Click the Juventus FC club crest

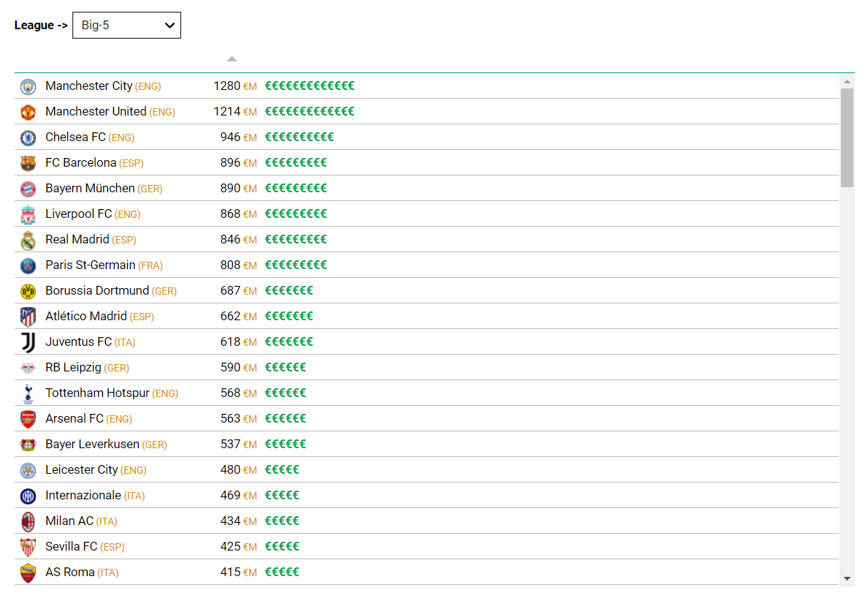pos(28,342)
